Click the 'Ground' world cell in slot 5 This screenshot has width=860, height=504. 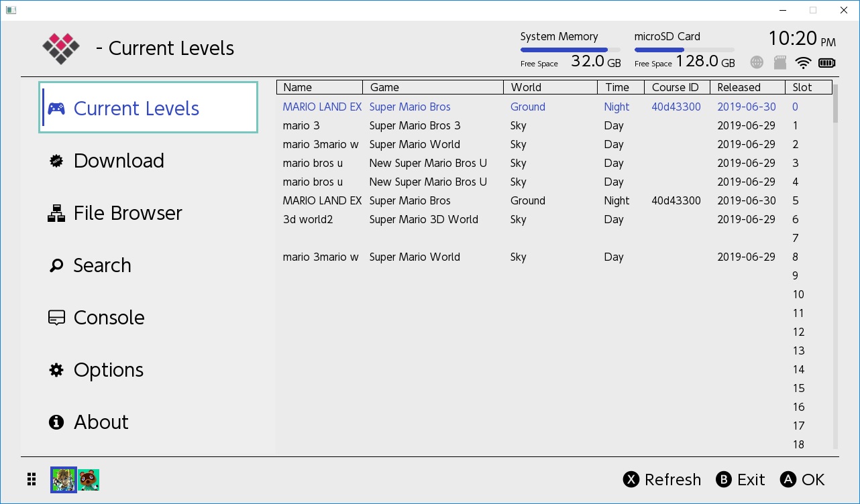point(527,200)
